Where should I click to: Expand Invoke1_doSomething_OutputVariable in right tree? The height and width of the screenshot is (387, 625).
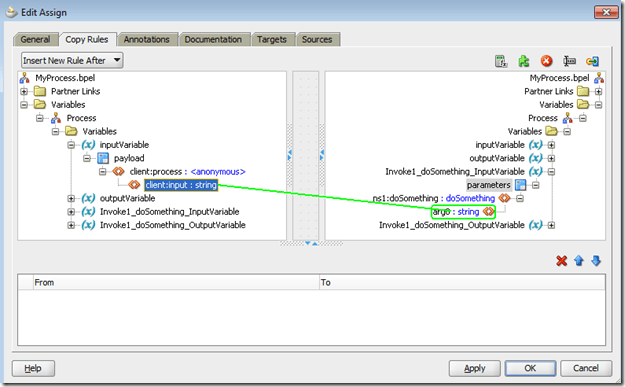tap(551, 225)
